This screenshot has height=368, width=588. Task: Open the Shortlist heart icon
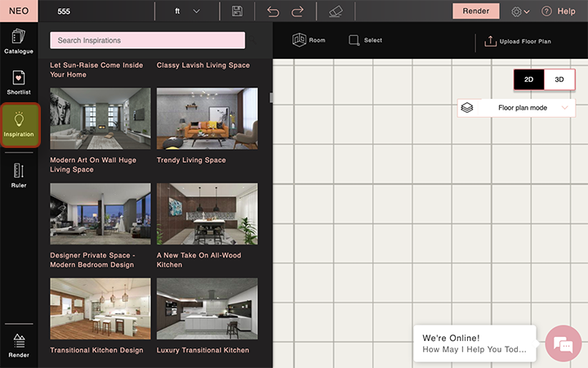click(x=19, y=78)
